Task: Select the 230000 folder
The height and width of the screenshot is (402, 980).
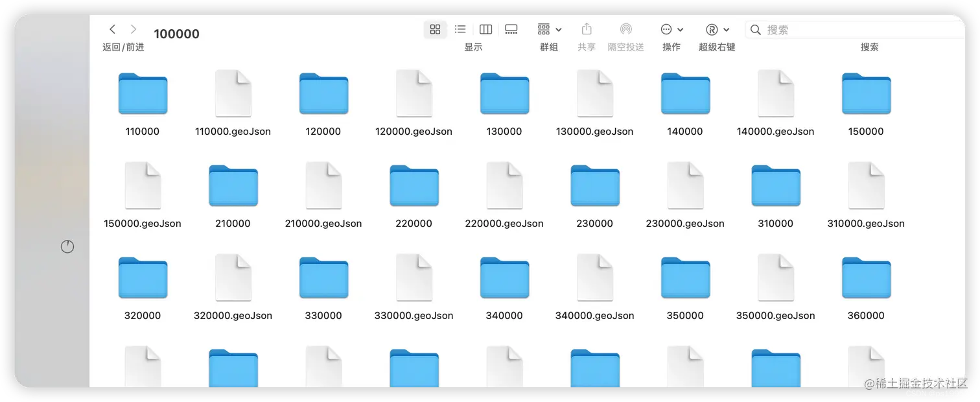Action: [x=595, y=187]
